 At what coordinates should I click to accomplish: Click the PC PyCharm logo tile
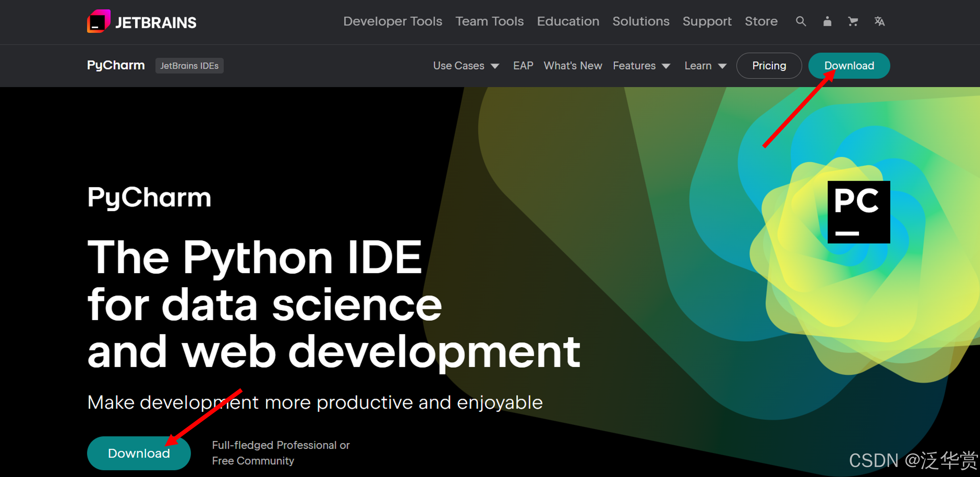pos(859,212)
